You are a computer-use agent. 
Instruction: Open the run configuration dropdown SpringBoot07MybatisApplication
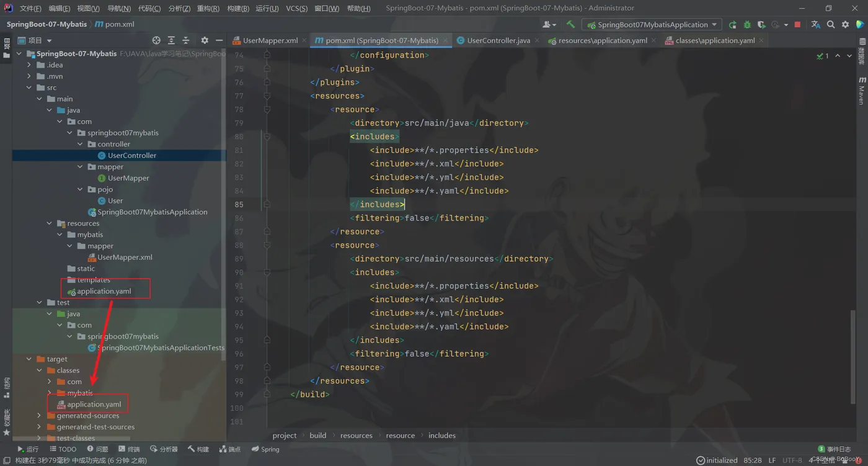[x=652, y=25]
